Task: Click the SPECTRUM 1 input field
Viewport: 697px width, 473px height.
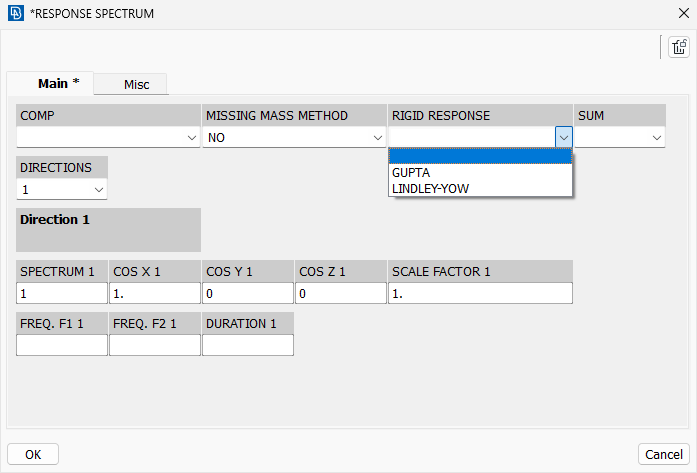Action: (x=62, y=293)
